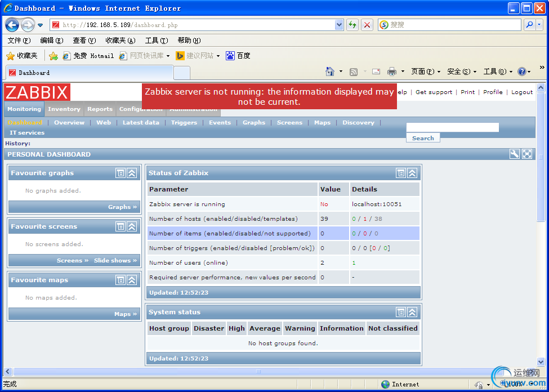
Task: Open the 编辑(E) menu
Action: (51, 41)
